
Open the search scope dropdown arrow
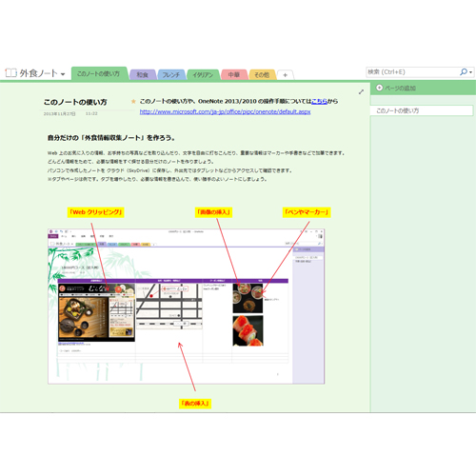pos(470,72)
